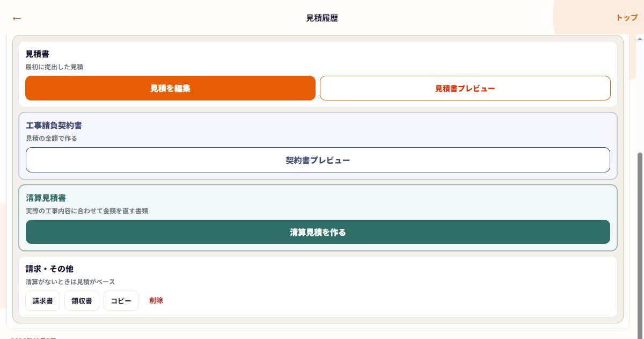Click the 工事請負契約書 section heading
The image size is (644, 339).
click(54, 125)
